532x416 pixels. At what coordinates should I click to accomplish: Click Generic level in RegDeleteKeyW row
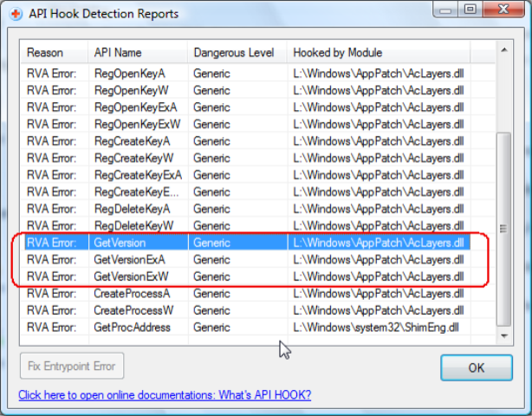click(211, 226)
